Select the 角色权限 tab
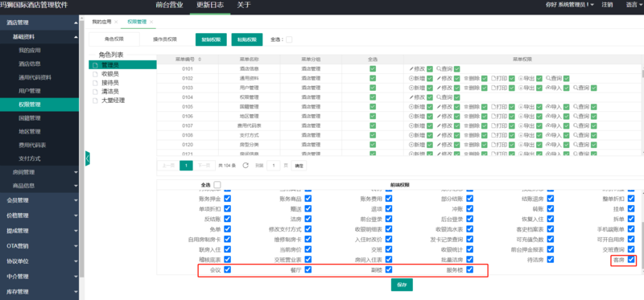The width and height of the screenshot is (644, 300). coord(114,39)
